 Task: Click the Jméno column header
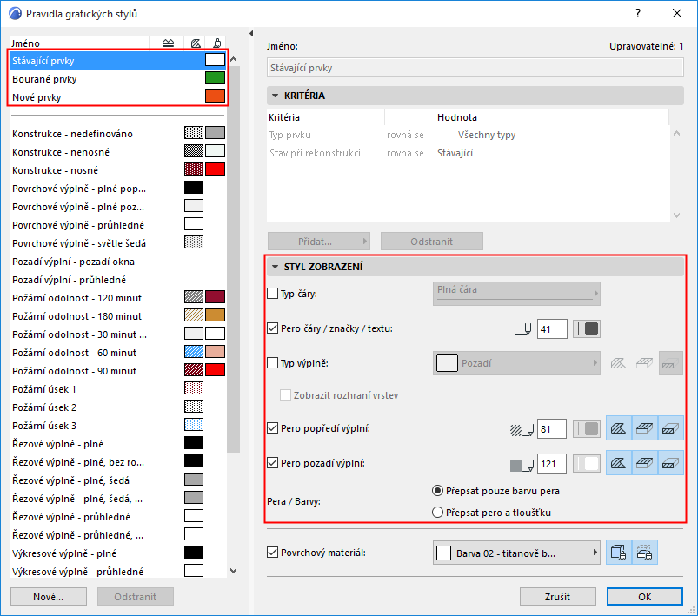(79, 43)
